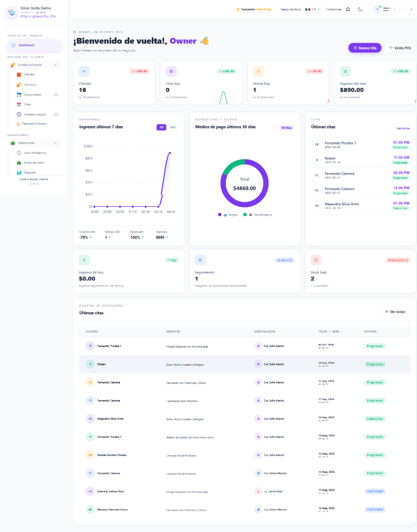Click the version badge under sidebar footer
Viewport: 417px width, 532px height.
(34, 184)
